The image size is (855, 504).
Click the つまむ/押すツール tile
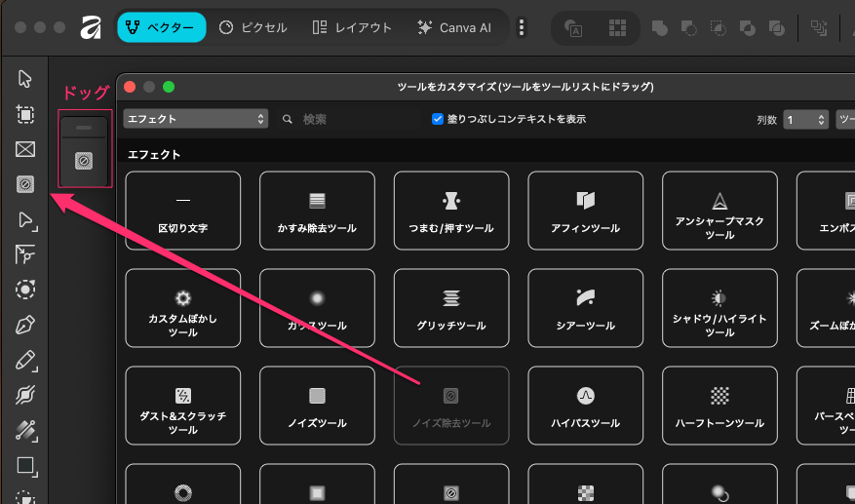tap(450, 210)
